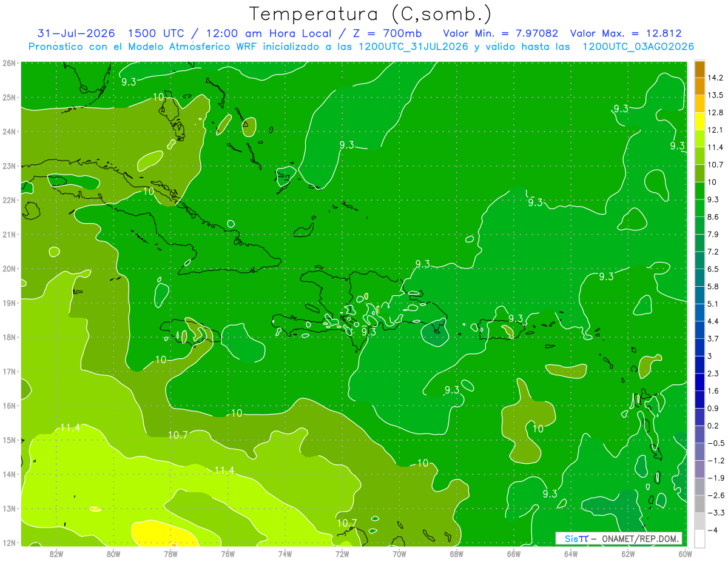Click the colorbar label '8.6'
The image size is (728, 562).
pyautogui.click(x=713, y=216)
